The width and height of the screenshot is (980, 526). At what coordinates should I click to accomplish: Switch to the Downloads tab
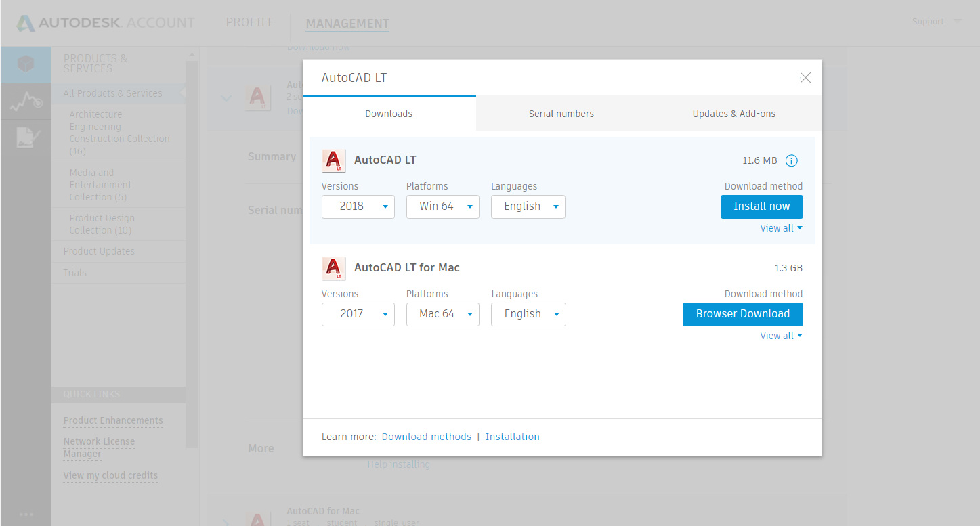(x=389, y=114)
